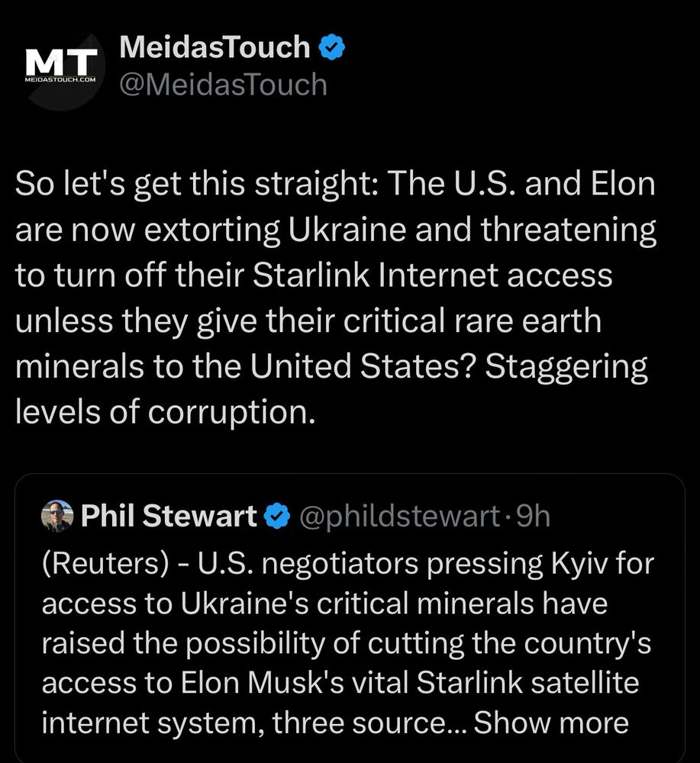This screenshot has width=700, height=763.
Task: Open the MeidasTouch profile avatar logo
Action: tap(61, 66)
